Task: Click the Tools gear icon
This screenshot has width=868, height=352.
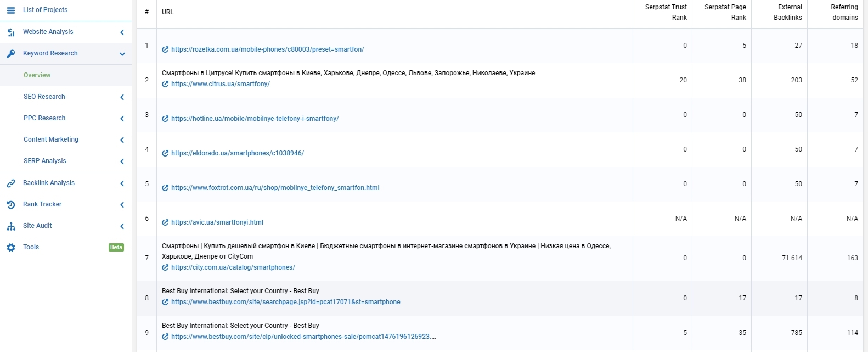Action: pos(11,248)
